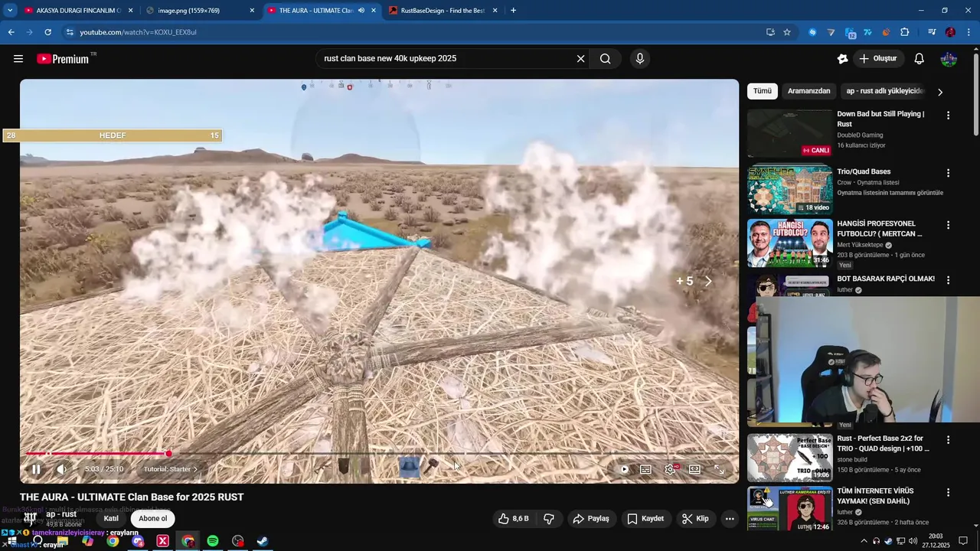The width and height of the screenshot is (980, 551).
Task: Go to YouTube Premium home logo
Action: click(x=63, y=59)
